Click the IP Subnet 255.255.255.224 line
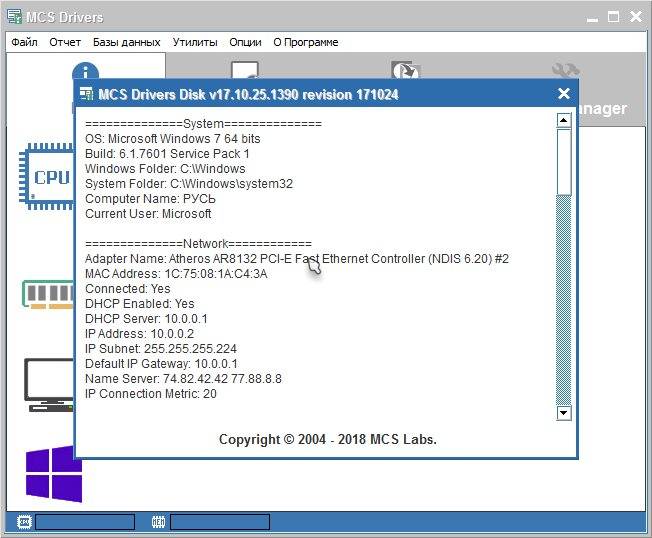This screenshot has width=652, height=538. pyautogui.click(x=161, y=348)
